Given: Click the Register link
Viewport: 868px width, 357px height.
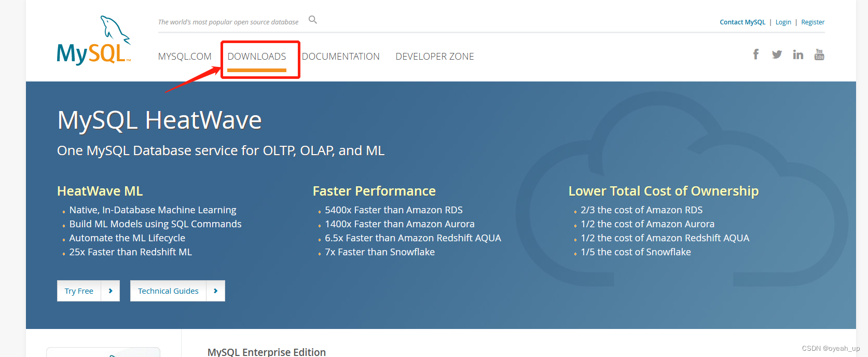Looking at the screenshot, I should (813, 22).
